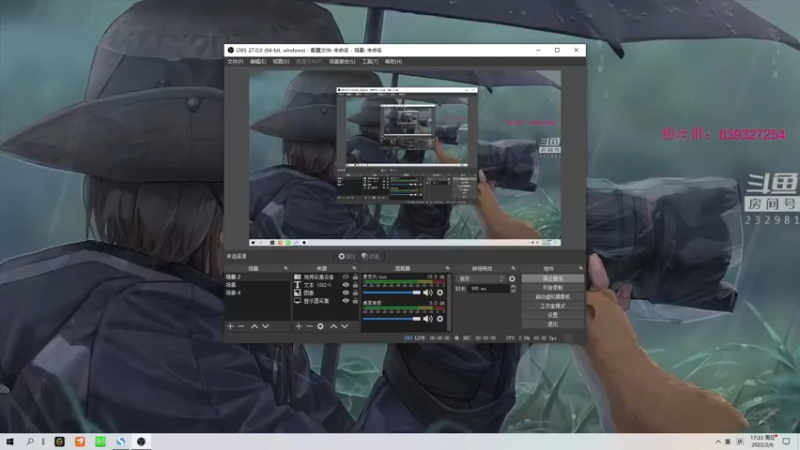Viewport: 800px width, 450px height.
Task: Move the selected scene down with the scenes panel arrow
Action: pos(265,326)
